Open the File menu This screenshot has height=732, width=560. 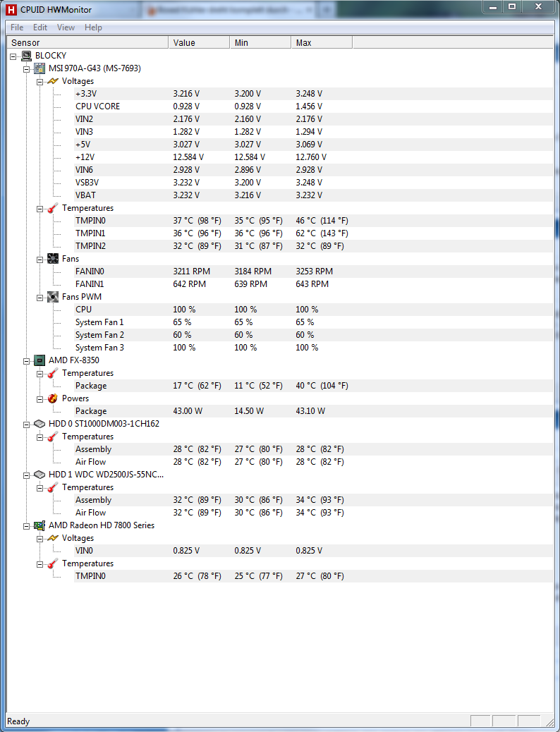pos(17,28)
